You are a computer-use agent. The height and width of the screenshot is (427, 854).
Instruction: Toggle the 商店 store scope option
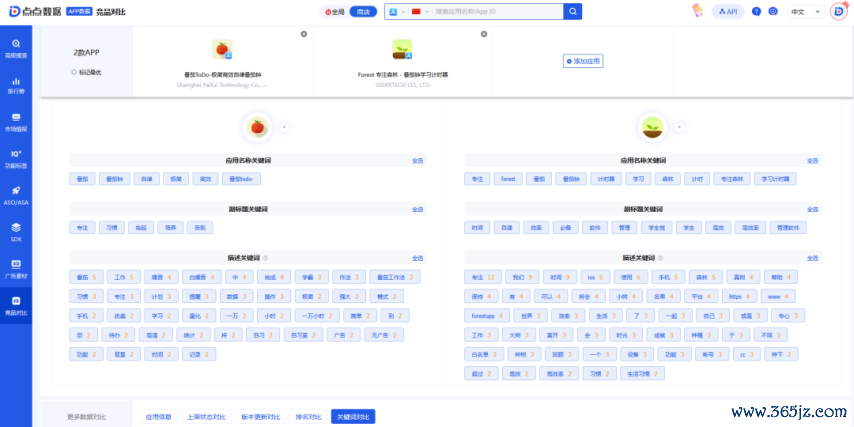tap(365, 12)
